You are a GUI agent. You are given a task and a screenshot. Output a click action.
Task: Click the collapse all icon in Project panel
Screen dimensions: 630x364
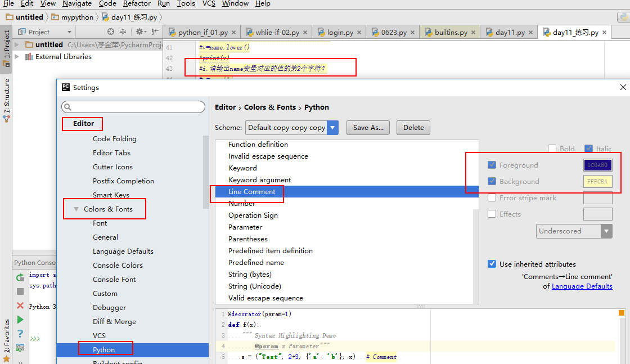[123, 32]
